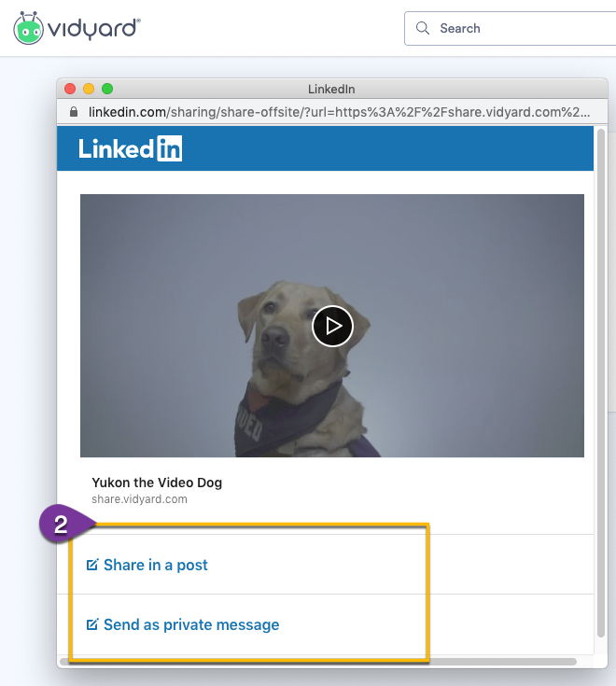Click the Vidyard wordmark text

tap(93, 29)
